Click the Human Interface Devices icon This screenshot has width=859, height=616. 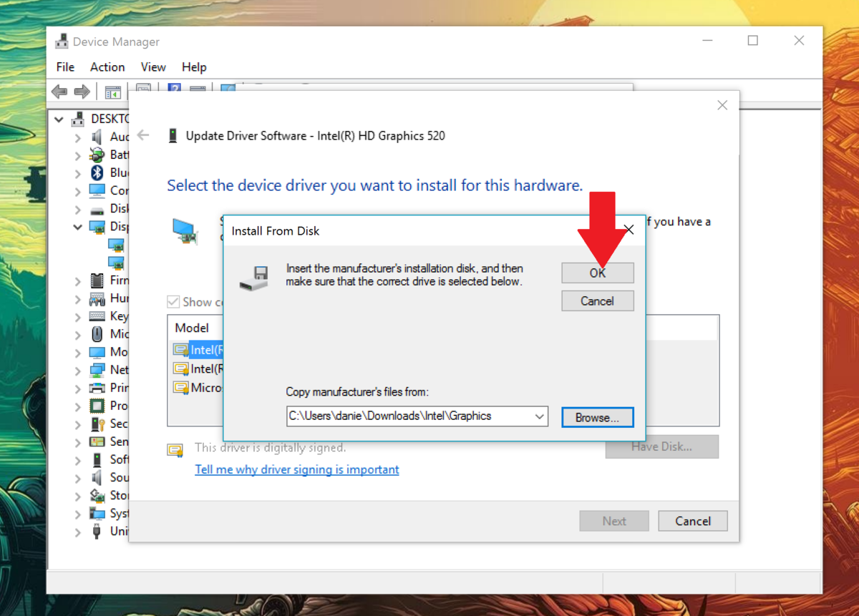point(97,298)
